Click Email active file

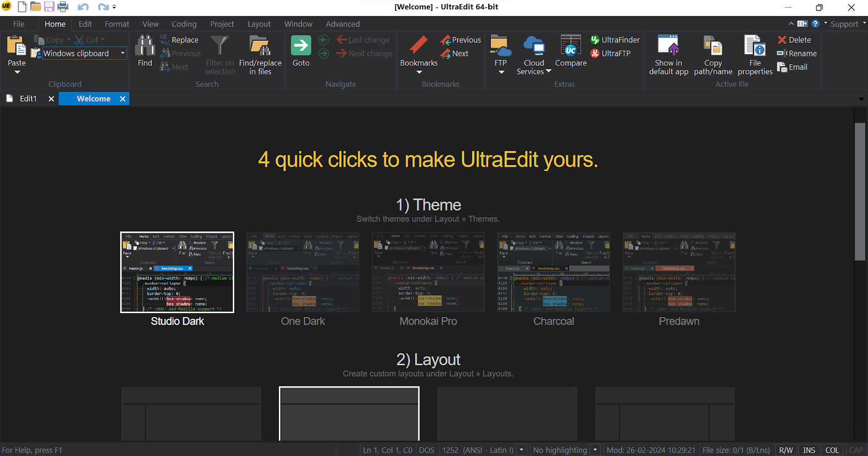click(x=792, y=67)
